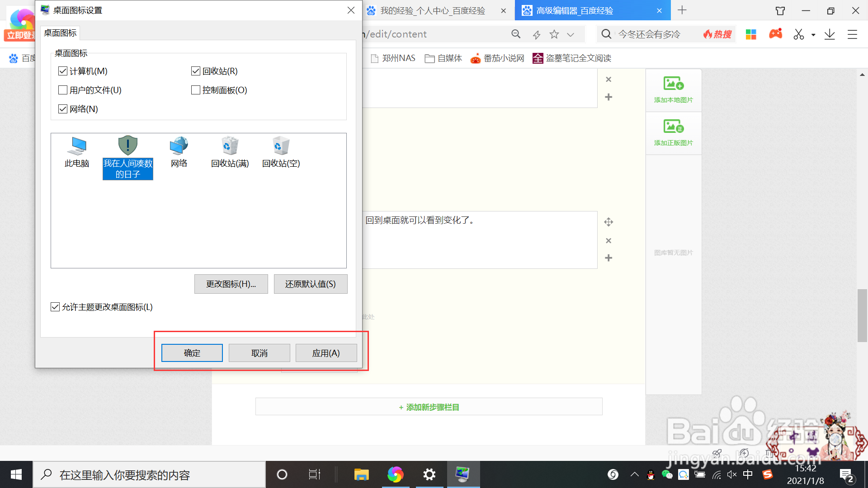This screenshot has width=868, height=488.
Task: Uncheck 允许主题更改桌面图标(L)
Action: click(x=55, y=307)
